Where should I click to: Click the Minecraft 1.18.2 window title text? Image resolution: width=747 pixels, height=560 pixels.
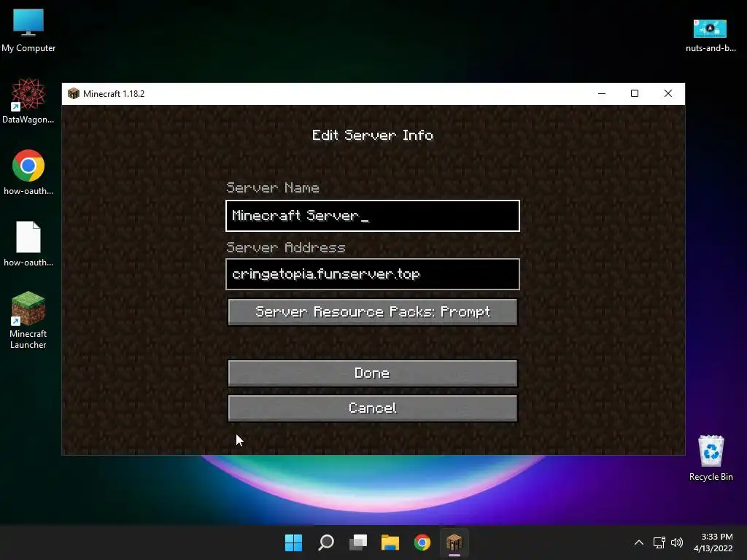(x=114, y=94)
